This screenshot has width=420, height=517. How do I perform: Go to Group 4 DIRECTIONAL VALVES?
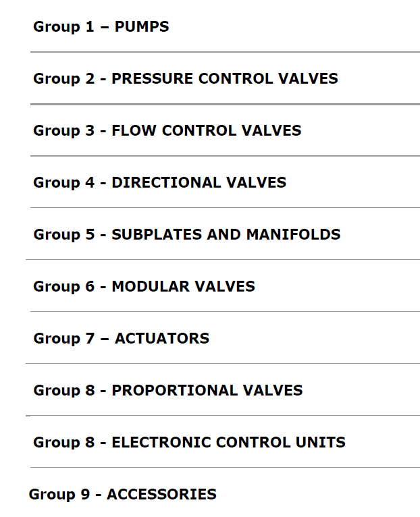point(159,182)
